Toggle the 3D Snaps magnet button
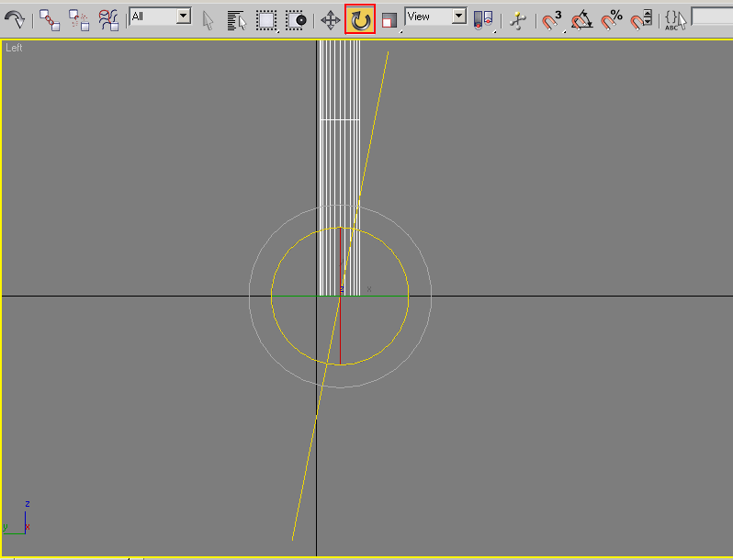 tap(552, 20)
